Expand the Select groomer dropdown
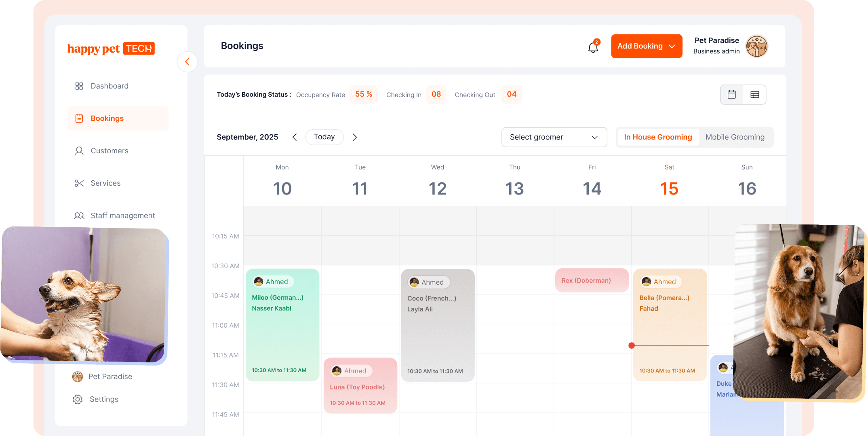The height and width of the screenshot is (436, 868). pos(554,137)
